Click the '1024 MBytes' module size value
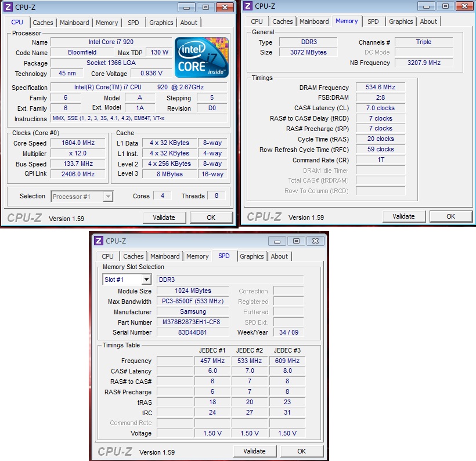This screenshot has height=461, width=476. [193, 291]
